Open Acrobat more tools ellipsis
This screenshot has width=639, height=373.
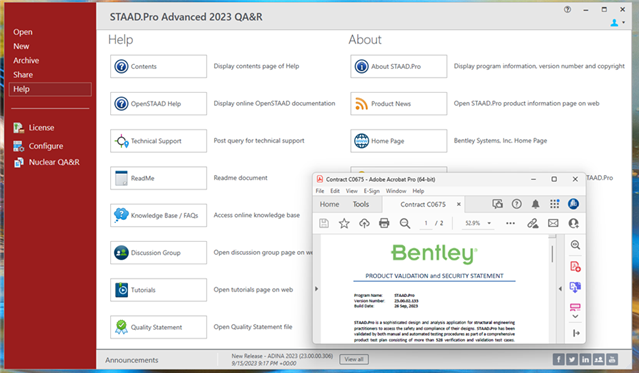[510, 223]
